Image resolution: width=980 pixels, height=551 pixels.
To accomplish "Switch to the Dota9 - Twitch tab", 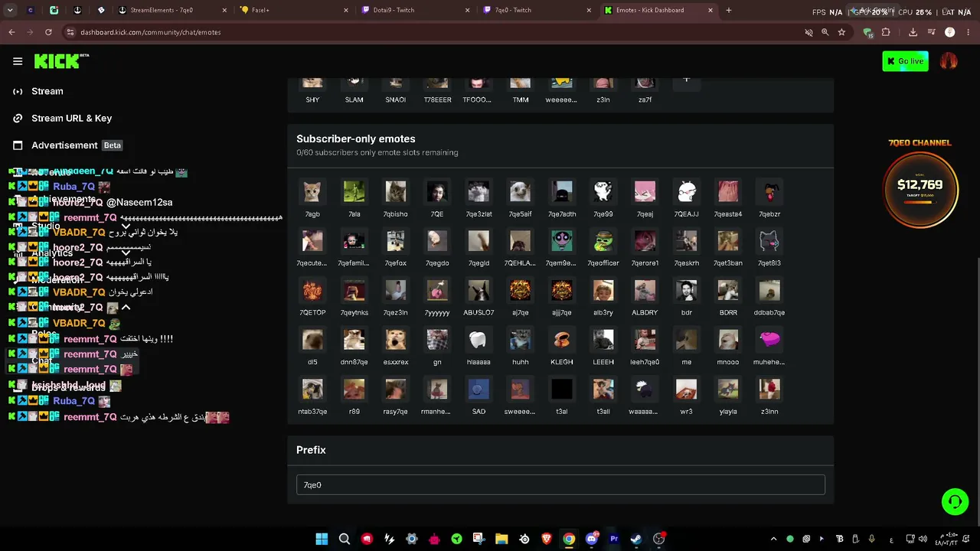I will pyautogui.click(x=414, y=11).
